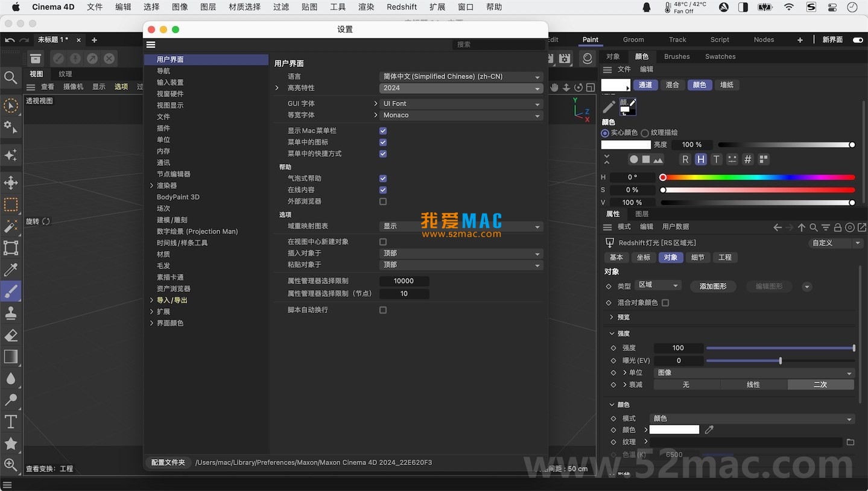
Task: Switch to the 图层 tab
Action: tap(642, 214)
